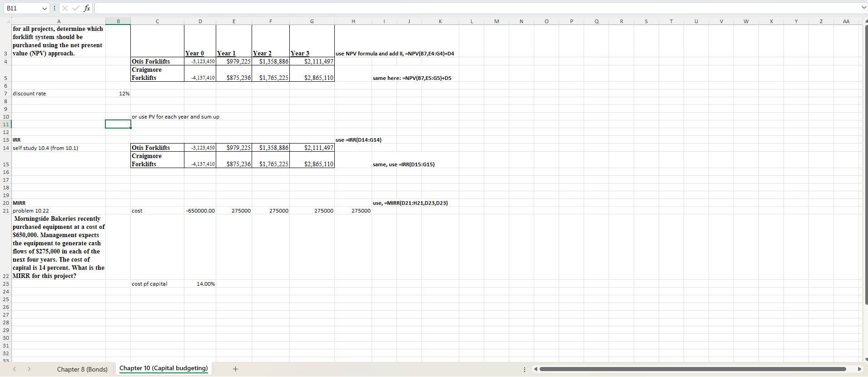Select row 21 header
This screenshot has height=377, width=868.
(x=5, y=211)
